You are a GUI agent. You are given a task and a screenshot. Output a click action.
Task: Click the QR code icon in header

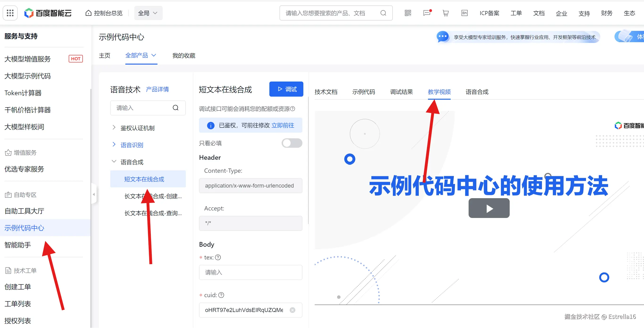pyautogui.click(x=408, y=13)
